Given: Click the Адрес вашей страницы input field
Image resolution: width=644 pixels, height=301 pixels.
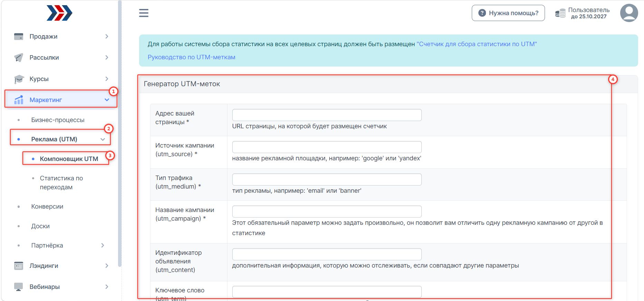Looking at the screenshot, I should click(x=327, y=115).
